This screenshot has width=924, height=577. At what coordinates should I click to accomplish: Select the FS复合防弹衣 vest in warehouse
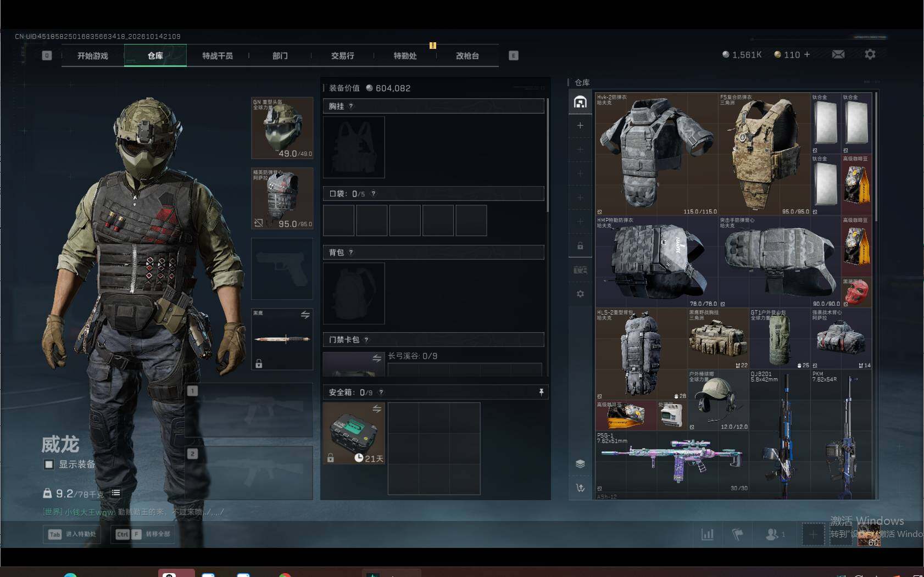pyautogui.click(x=764, y=154)
